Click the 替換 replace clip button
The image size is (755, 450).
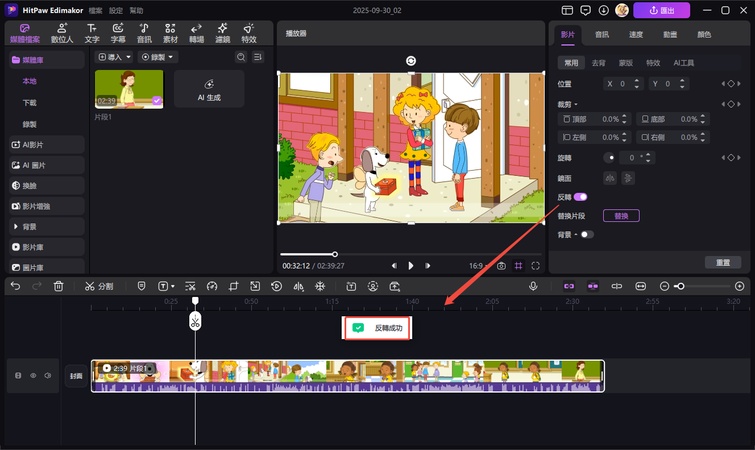pyautogui.click(x=620, y=215)
